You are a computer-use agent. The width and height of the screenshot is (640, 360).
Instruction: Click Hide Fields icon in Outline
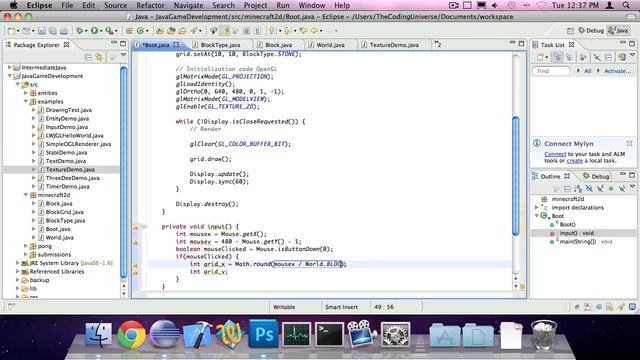tap(589, 189)
